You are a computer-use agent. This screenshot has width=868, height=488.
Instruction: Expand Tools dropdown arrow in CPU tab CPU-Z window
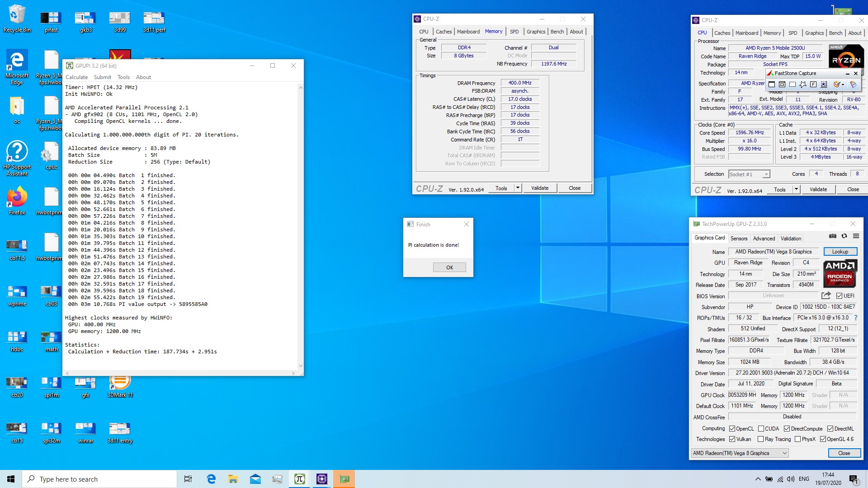point(796,189)
